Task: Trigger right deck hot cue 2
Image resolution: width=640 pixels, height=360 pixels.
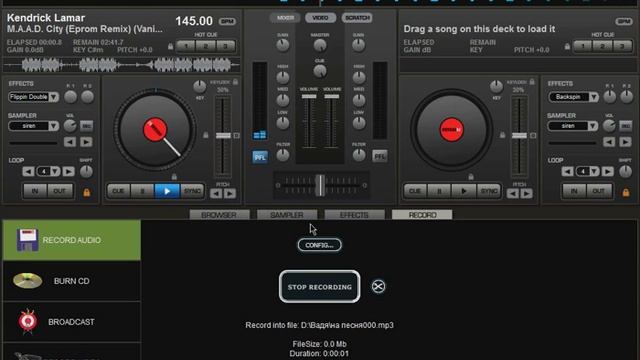Action: [602, 46]
